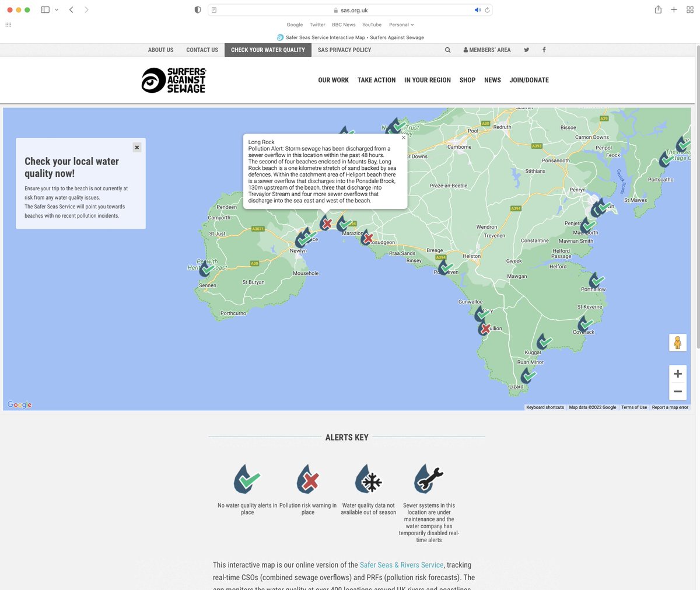
Task: Click the sewer maintenance wrench key icon
Action: [429, 480]
